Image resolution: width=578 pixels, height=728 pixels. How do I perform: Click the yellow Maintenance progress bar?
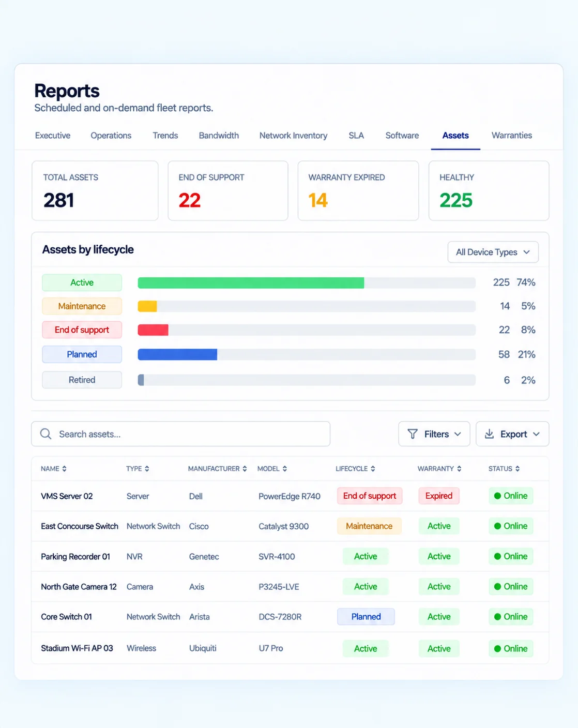pos(147,306)
